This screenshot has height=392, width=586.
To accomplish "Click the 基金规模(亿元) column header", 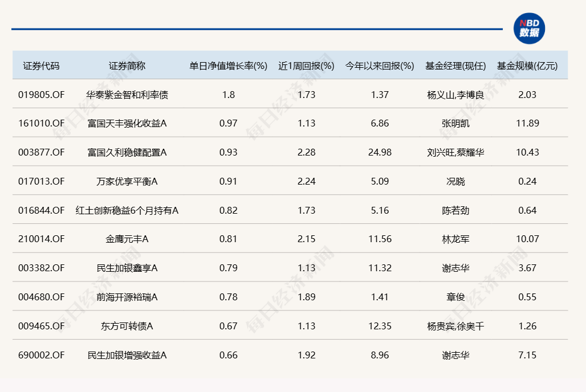I will click(527, 66).
